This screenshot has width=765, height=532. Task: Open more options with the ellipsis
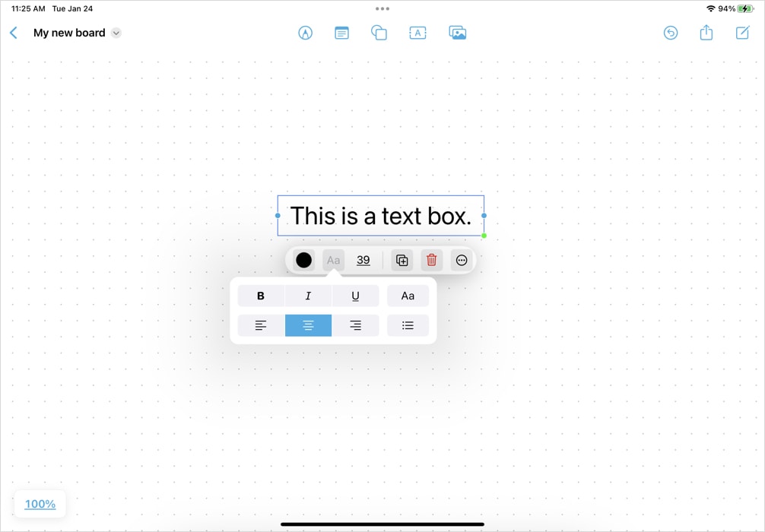(x=462, y=260)
